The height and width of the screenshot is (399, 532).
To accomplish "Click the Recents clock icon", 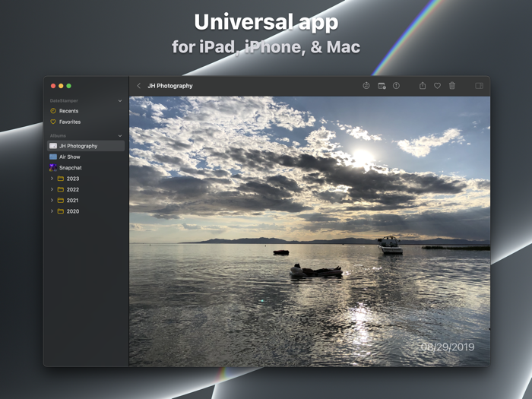I will click(53, 111).
